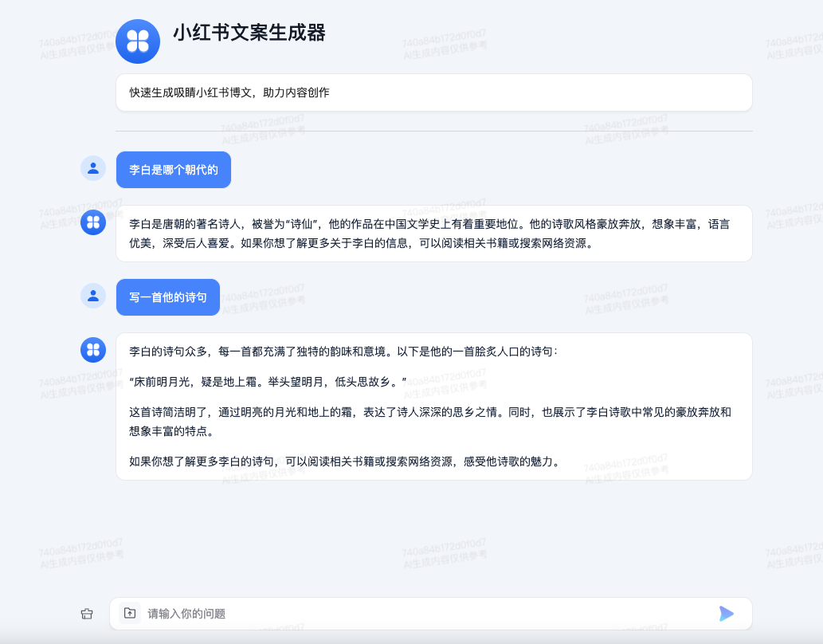Click the line 李白的诗句众多，每一首都充满了
823x644 pixels.
pyautogui.click(x=344, y=351)
